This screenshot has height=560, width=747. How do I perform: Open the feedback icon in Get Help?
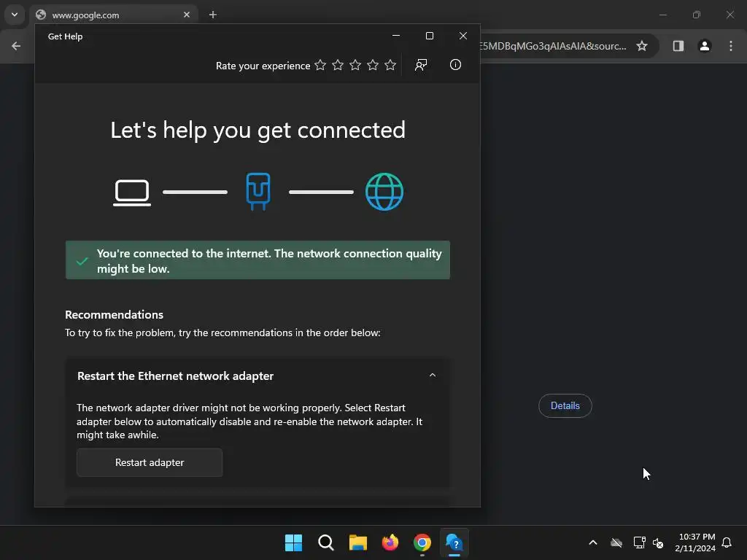pos(421,65)
